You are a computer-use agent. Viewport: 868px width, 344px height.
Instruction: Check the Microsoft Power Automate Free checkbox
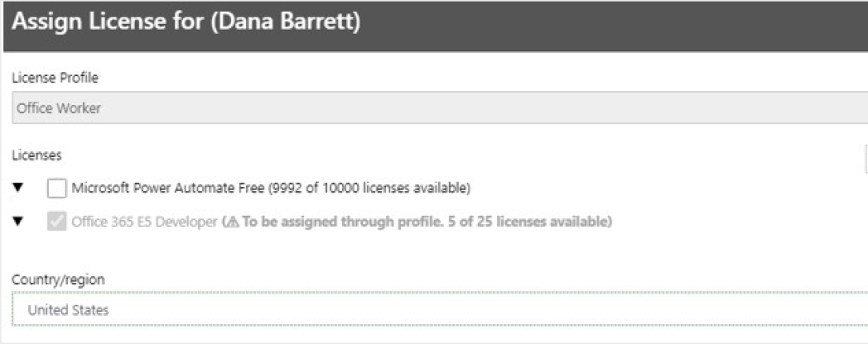point(57,188)
